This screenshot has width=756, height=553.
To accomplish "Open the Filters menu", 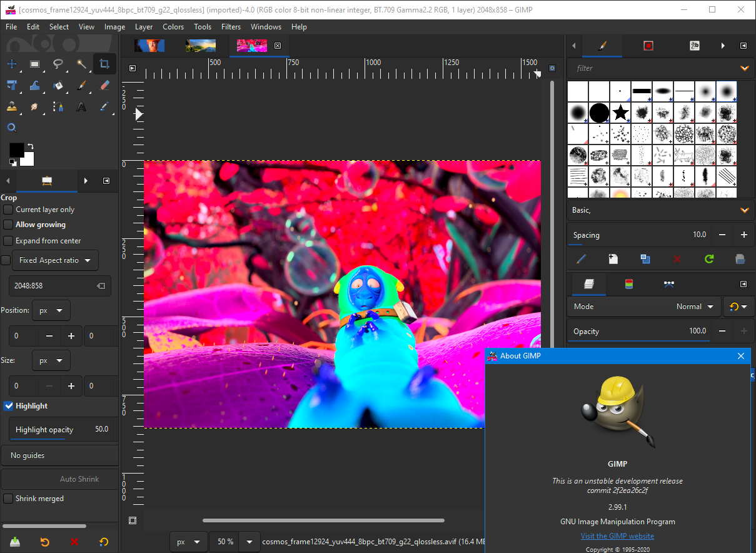I will (x=231, y=27).
